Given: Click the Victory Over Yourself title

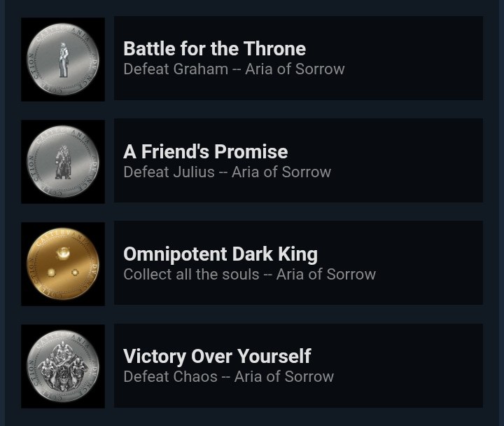Looking at the screenshot, I should pyautogui.click(x=217, y=356).
